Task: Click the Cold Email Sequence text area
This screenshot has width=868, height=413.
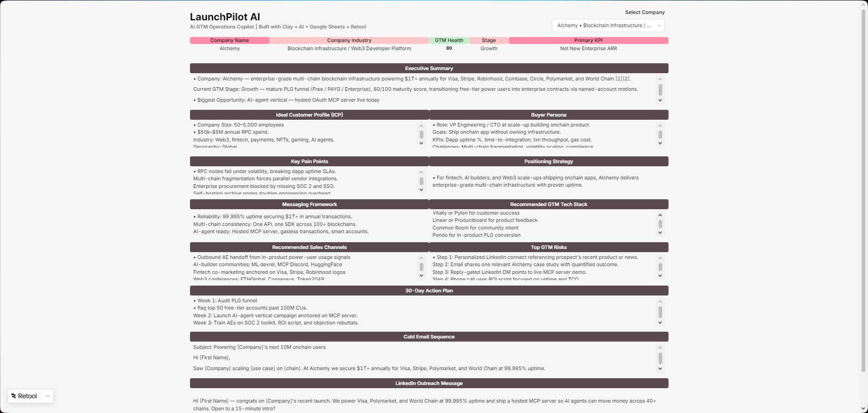Action: (x=423, y=358)
